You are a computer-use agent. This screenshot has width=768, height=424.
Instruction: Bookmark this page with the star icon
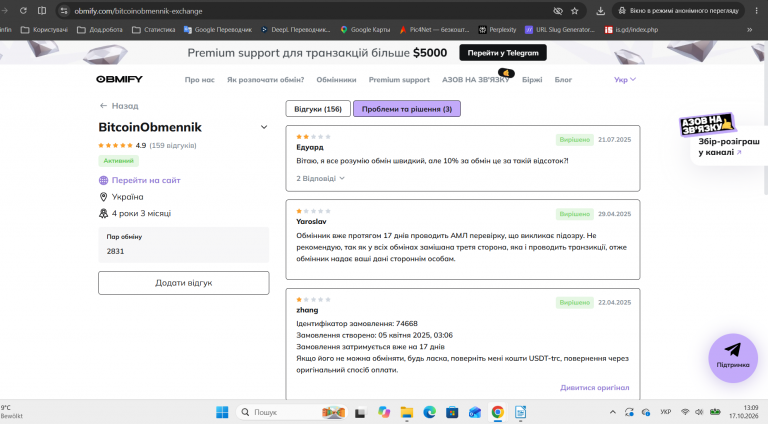[575, 11]
